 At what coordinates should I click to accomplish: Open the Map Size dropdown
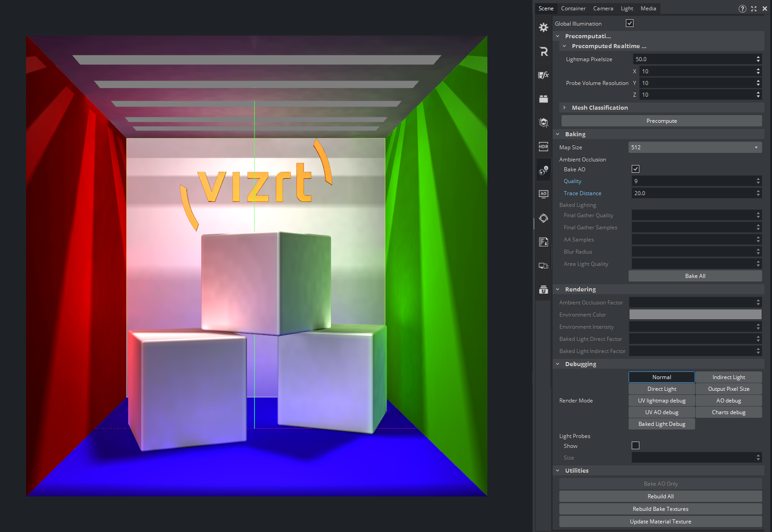(695, 148)
